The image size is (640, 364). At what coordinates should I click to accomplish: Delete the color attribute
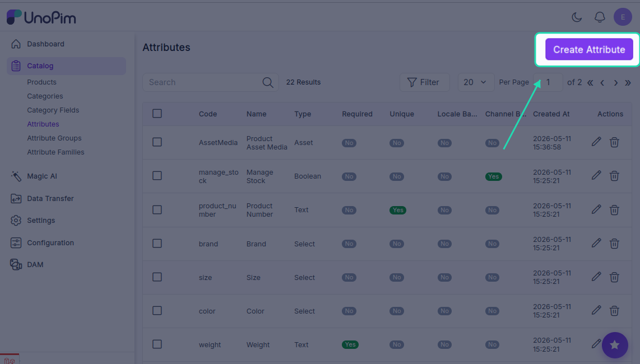coord(614,311)
